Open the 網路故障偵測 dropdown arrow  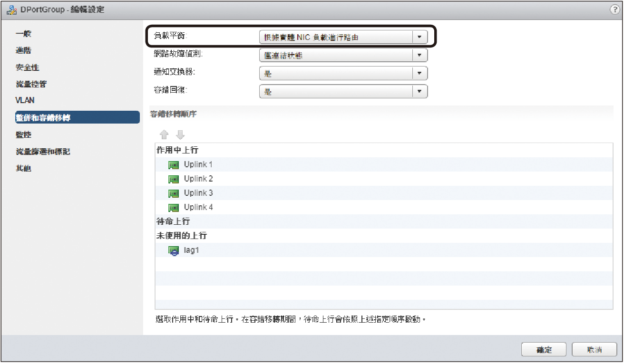coord(419,56)
